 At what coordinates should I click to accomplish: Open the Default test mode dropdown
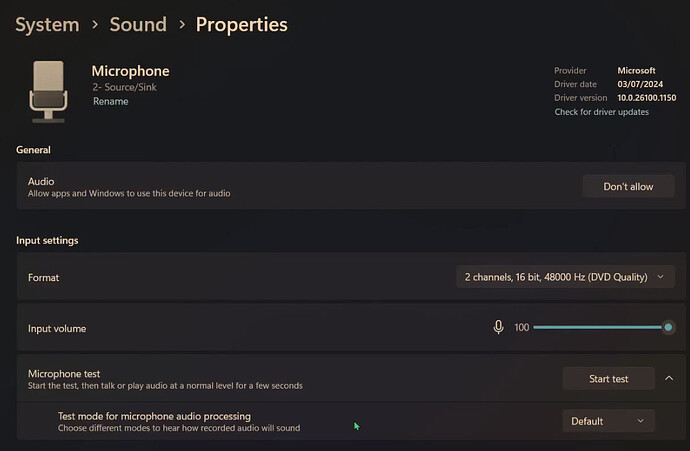(x=608, y=421)
